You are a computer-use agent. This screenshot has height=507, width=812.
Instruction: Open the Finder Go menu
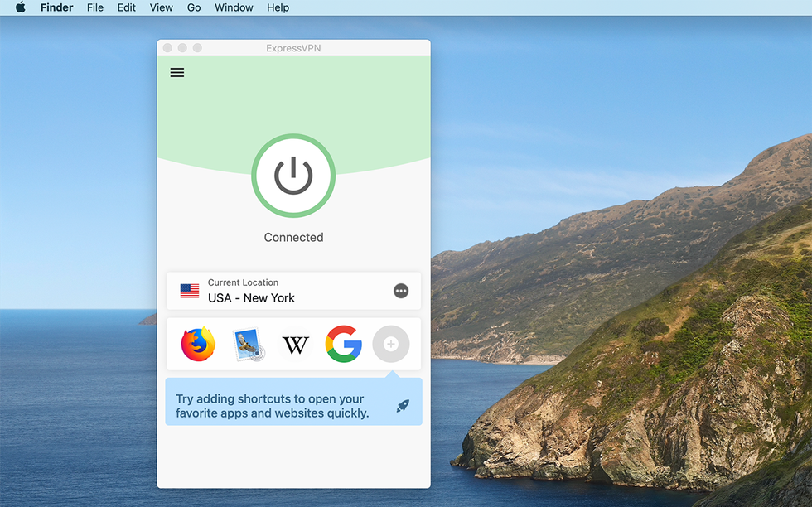pos(193,7)
